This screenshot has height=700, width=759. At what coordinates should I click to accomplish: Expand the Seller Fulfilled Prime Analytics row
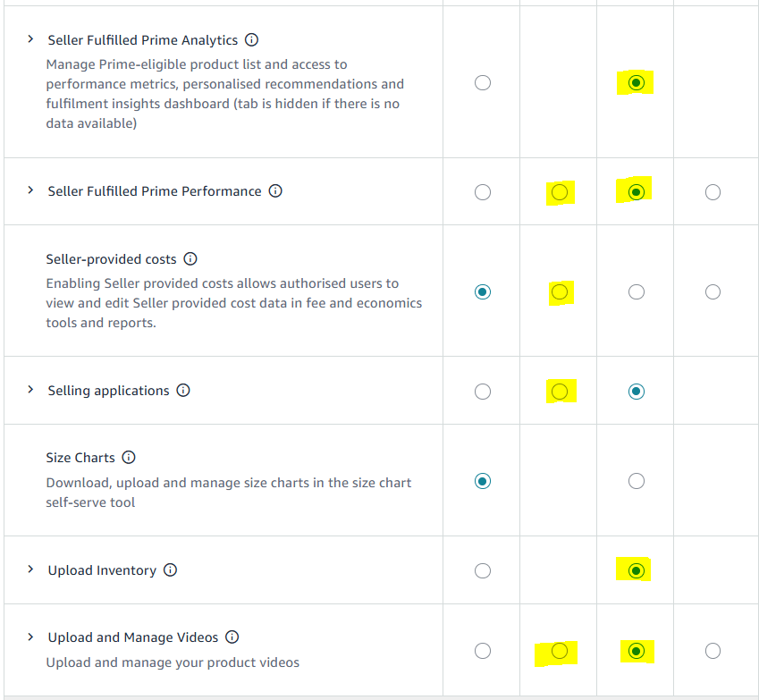click(30, 40)
